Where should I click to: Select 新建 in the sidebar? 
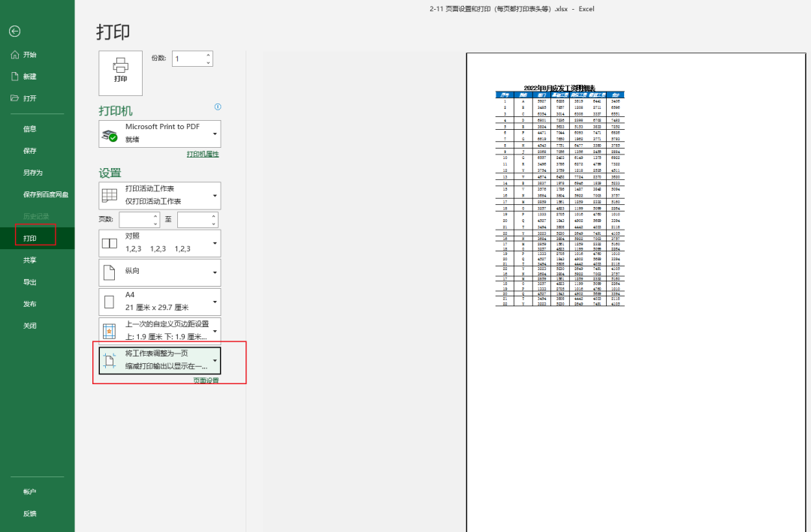point(30,77)
